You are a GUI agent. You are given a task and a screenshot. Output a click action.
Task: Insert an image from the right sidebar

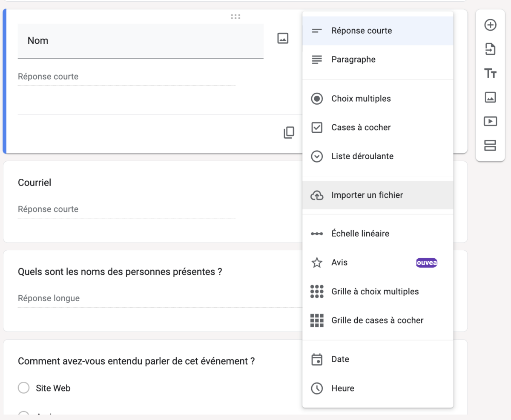(490, 97)
